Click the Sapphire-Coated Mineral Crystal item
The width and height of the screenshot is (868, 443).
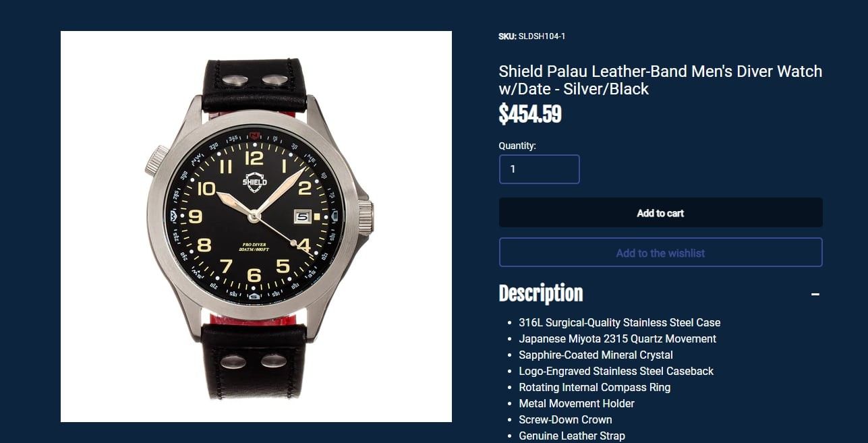(x=596, y=355)
